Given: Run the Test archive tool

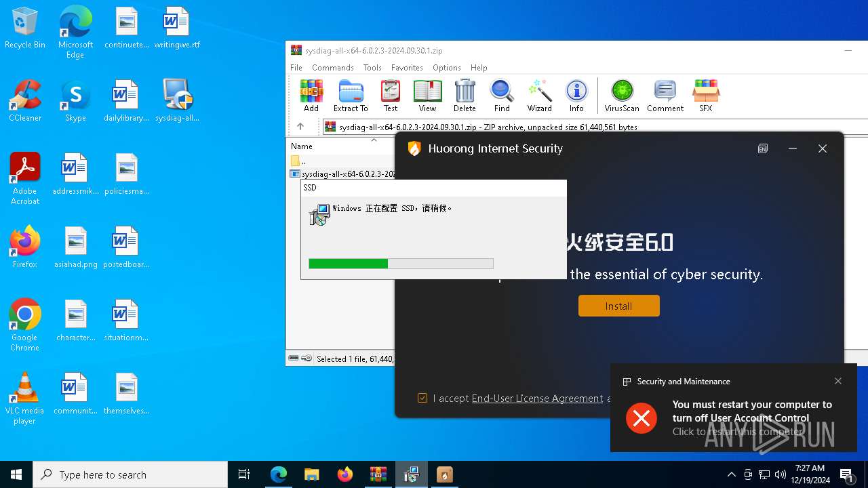Looking at the screenshot, I should (x=391, y=96).
